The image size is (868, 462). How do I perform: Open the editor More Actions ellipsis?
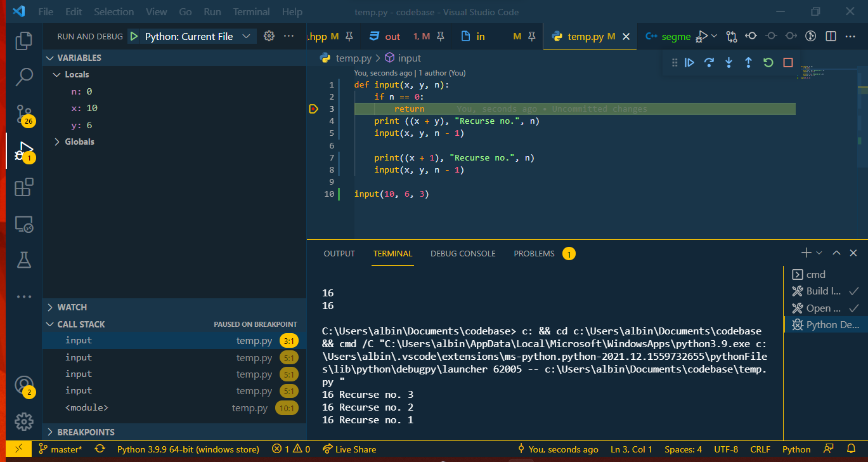pos(851,37)
